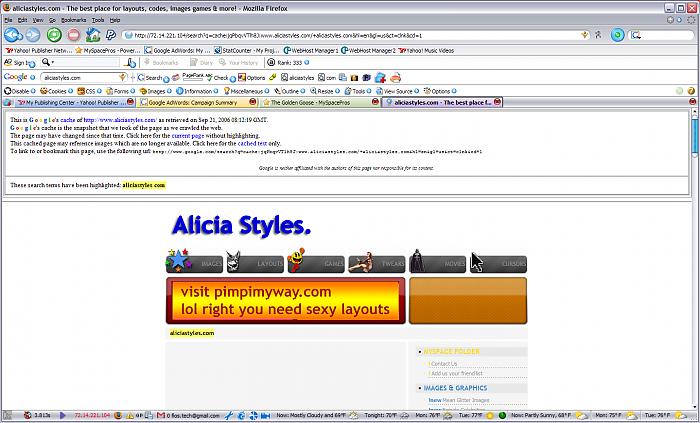Open the Google AdWords bookmark
Image resolution: width=700 pixels, height=423 pixels.
tap(177, 50)
